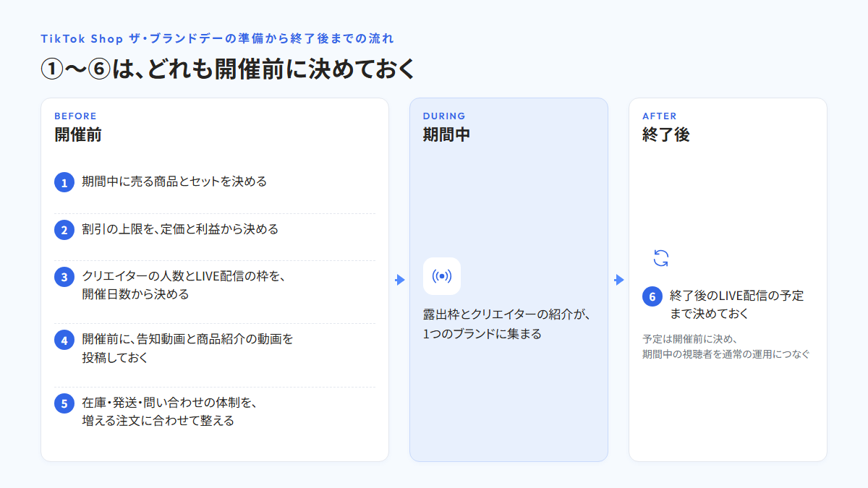Click the DURING label
This screenshot has width=868, height=488.
tap(444, 116)
